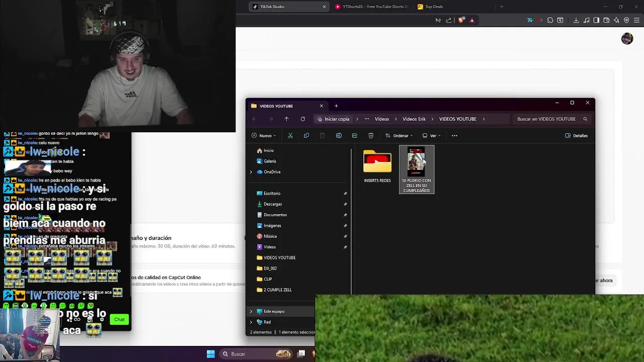
Task: Open the Ordenar sort dropdown
Action: (x=399, y=135)
